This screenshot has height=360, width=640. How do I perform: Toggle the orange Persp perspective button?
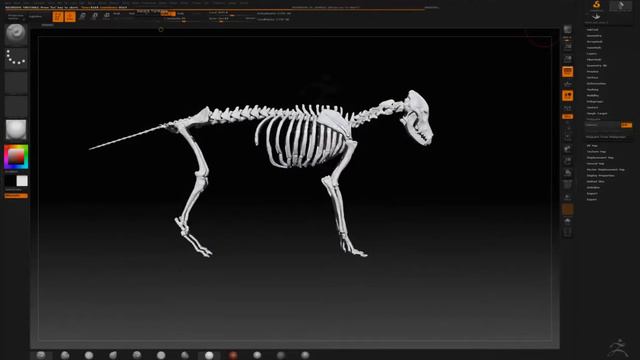(567, 72)
